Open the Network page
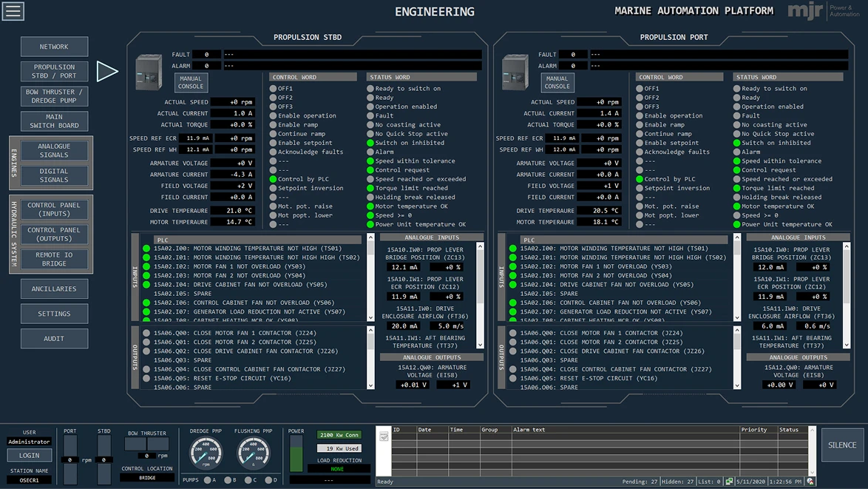The image size is (868, 489). click(x=54, y=47)
